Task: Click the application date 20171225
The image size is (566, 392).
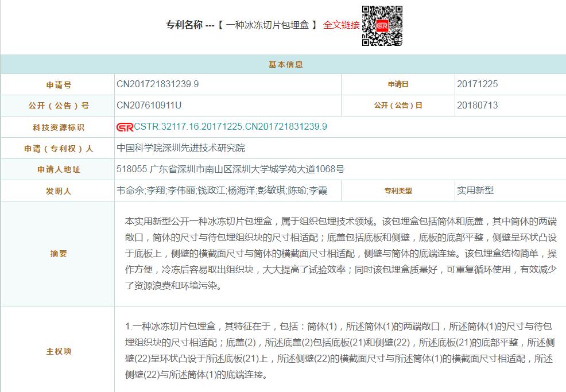Action: click(477, 84)
